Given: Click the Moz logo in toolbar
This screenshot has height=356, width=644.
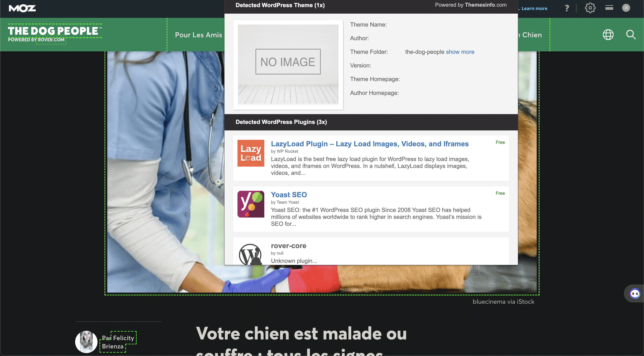Looking at the screenshot, I should click(22, 8).
